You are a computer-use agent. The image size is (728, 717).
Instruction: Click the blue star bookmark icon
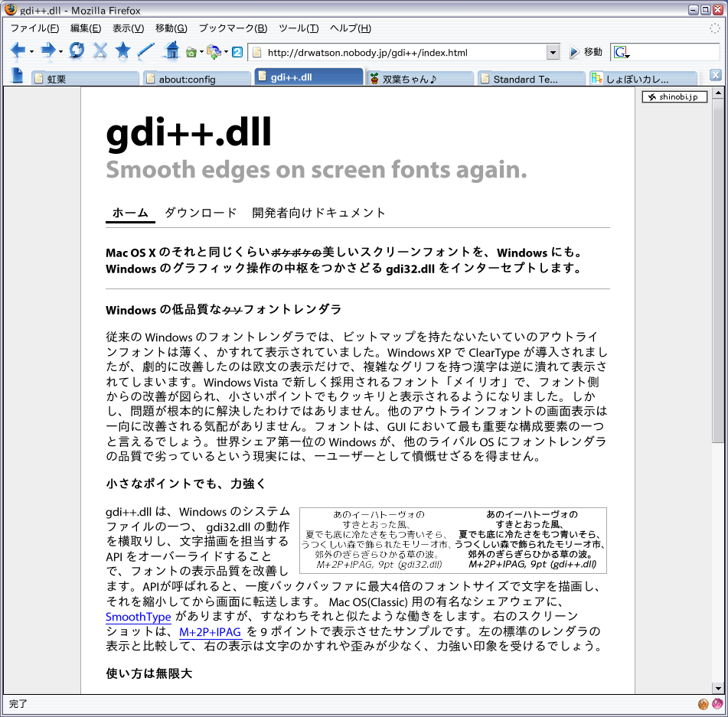(x=123, y=51)
